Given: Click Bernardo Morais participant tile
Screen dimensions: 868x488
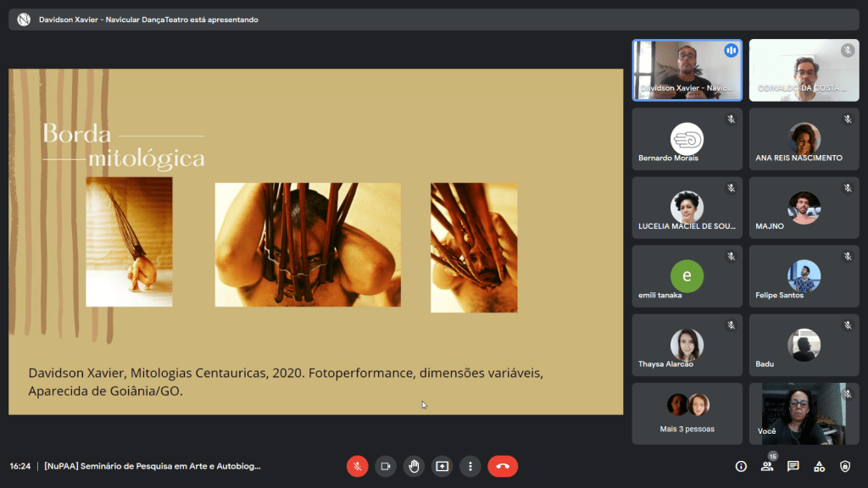Looking at the screenshot, I should pyautogui.click(x=687, y=139).
